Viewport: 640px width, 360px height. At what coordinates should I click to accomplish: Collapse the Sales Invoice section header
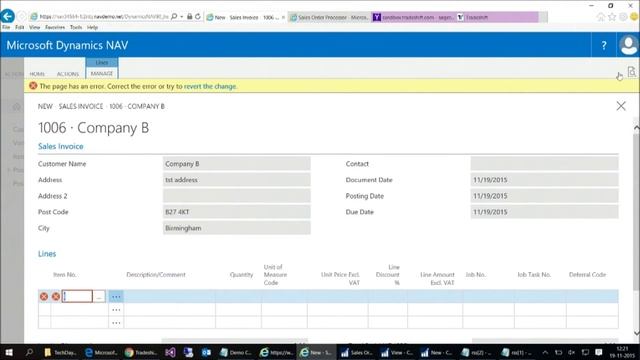[60, 146]
